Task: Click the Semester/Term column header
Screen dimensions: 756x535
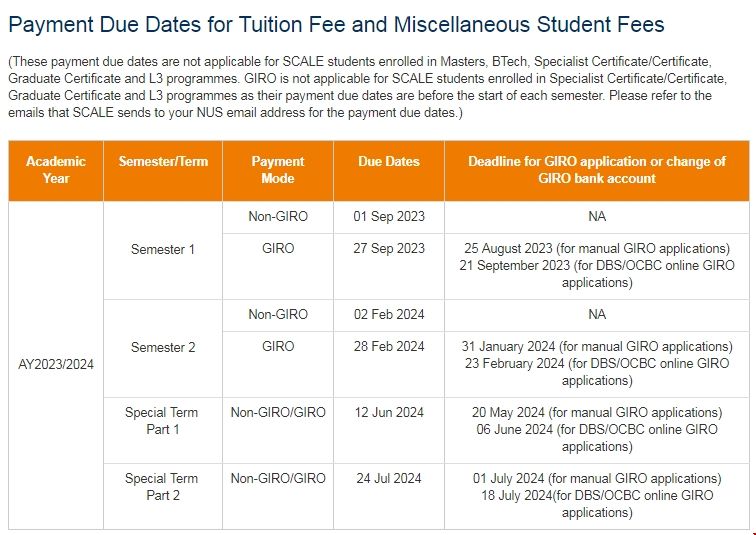Action: point(163,162)
